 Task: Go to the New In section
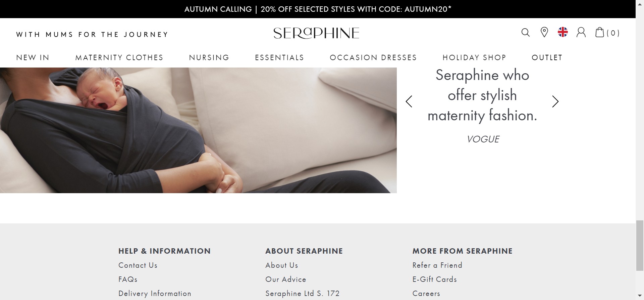pyautogui.click(x=33, y=57)
